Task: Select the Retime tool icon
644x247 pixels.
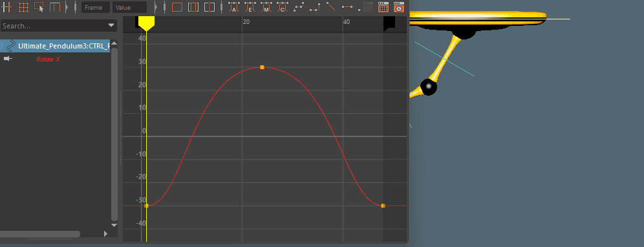Action: pyautogui.click(x=54, y=7)
